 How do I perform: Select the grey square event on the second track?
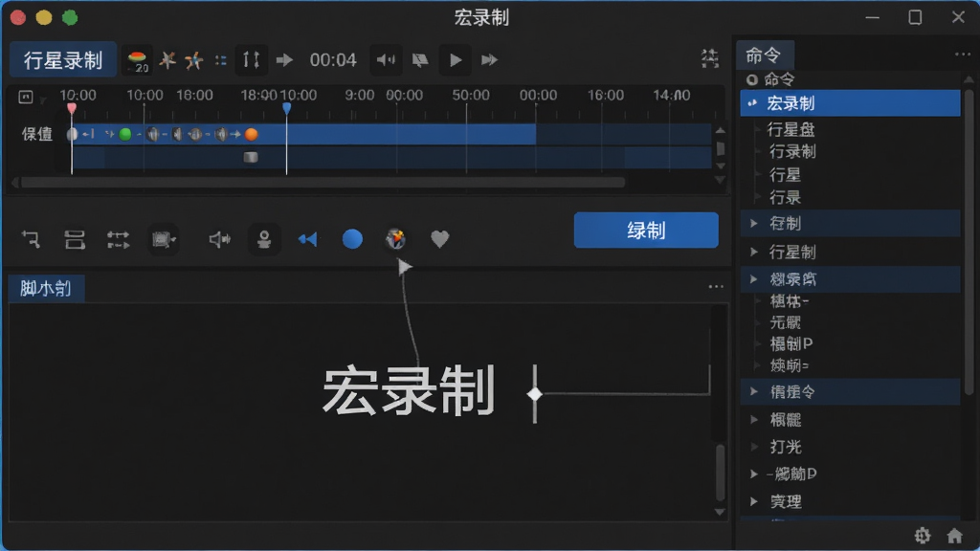click(x=251, y=157)
